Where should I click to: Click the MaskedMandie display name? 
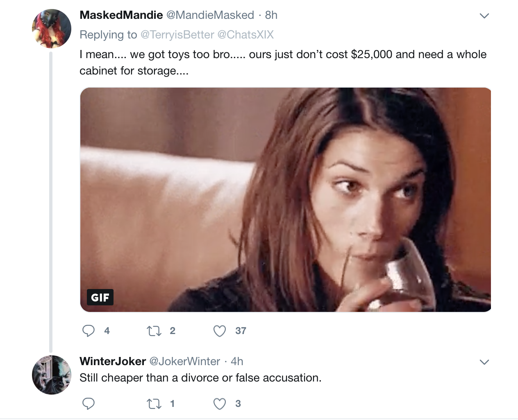click(121, 15)
